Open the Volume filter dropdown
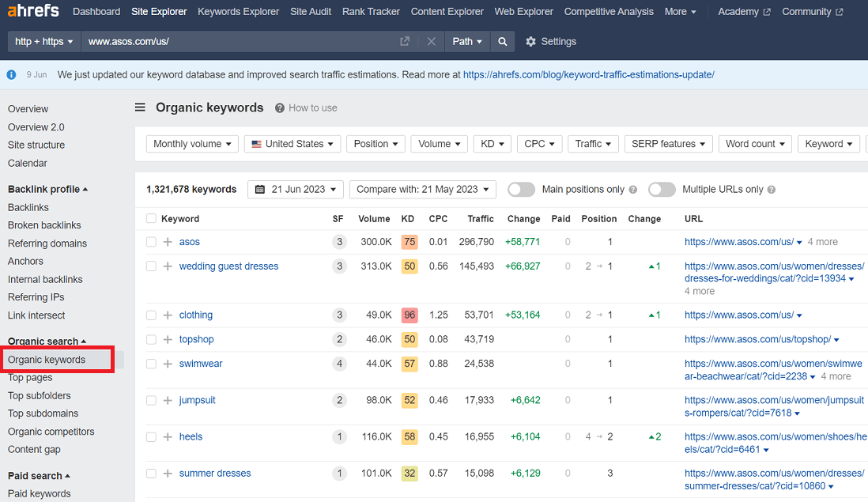The height and width of the screenshot is (502, 868). [x=439, y=143]
